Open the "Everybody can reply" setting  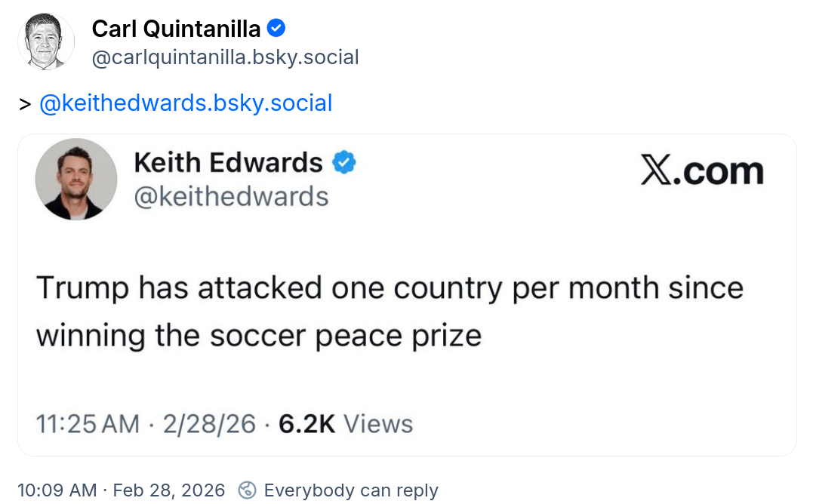tap(351, 490)
